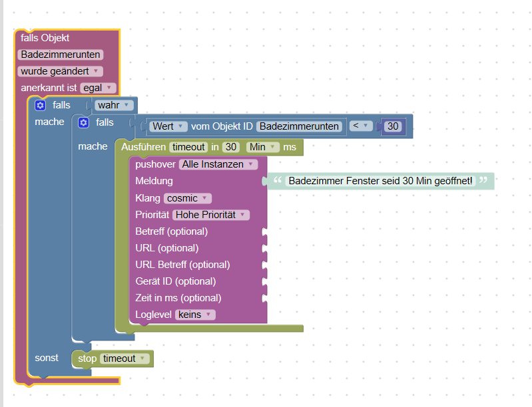Change the '<' comparison operator dropdown
The image size is (532, 407).
coord(361,126)
